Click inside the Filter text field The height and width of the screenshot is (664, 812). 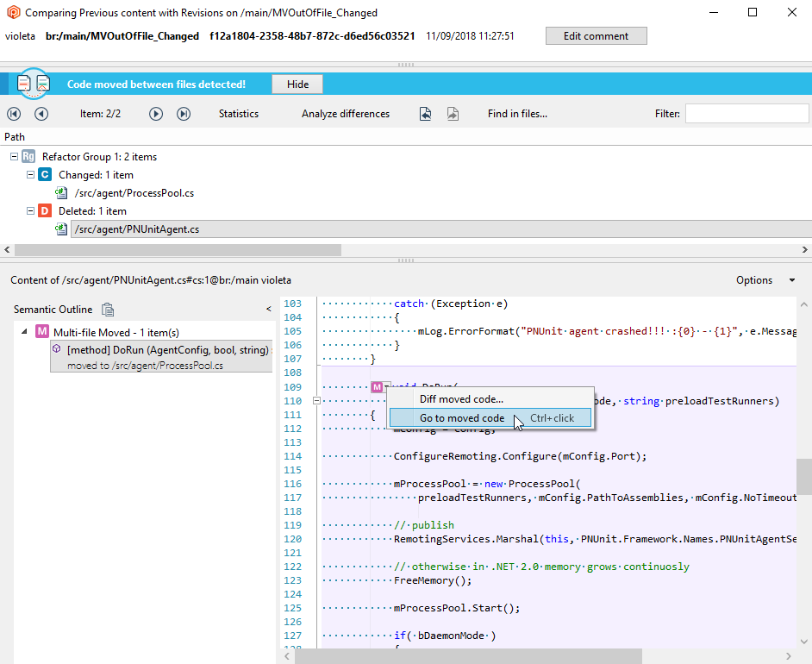746,112
